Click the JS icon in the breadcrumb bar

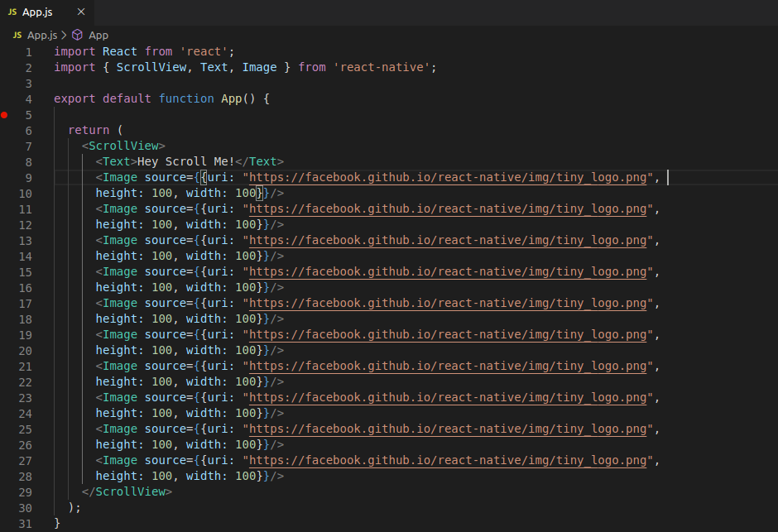pos(17,36)
